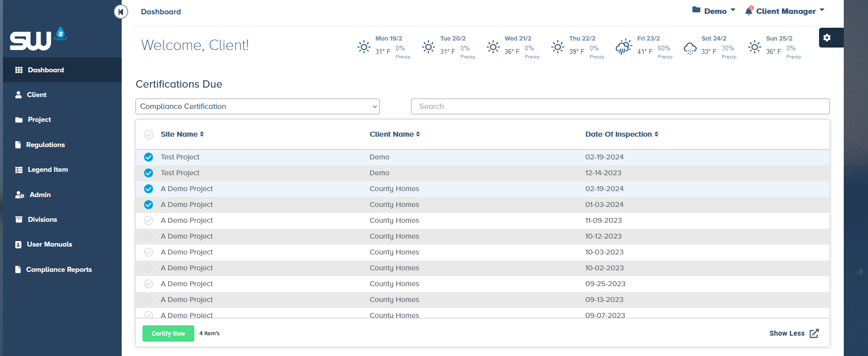The width and height of the screenshot is (868, 356).
Task: Click the SW2 logo
Action: (38, 39)
